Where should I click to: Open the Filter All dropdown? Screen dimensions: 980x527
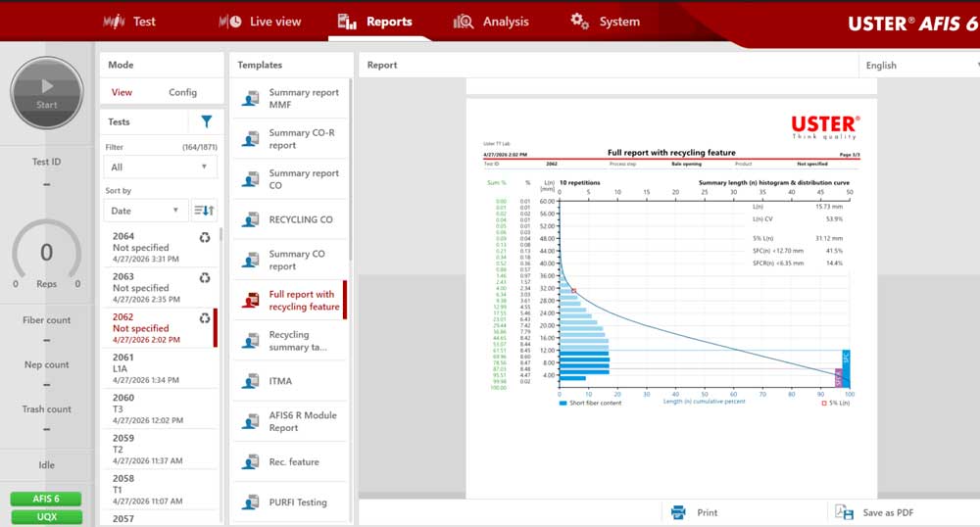point(160,167)
